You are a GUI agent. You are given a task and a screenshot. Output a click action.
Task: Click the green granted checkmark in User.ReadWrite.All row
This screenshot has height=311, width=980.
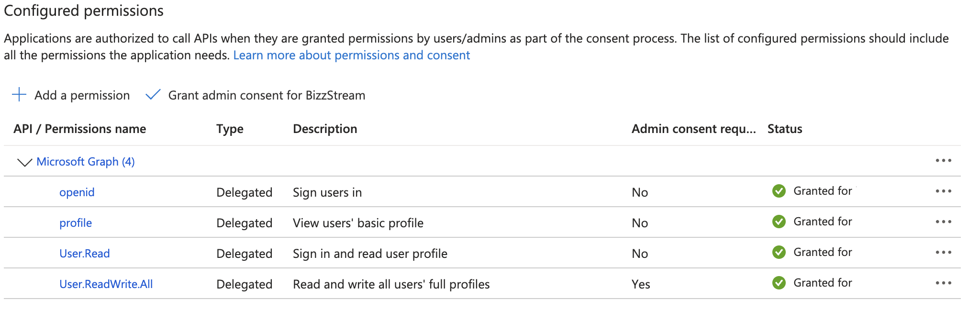pos(779,283)
